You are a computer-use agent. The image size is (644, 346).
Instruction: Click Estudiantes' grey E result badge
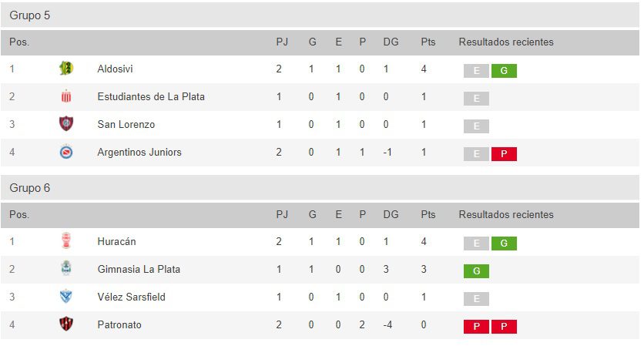[x=476, y=99]
